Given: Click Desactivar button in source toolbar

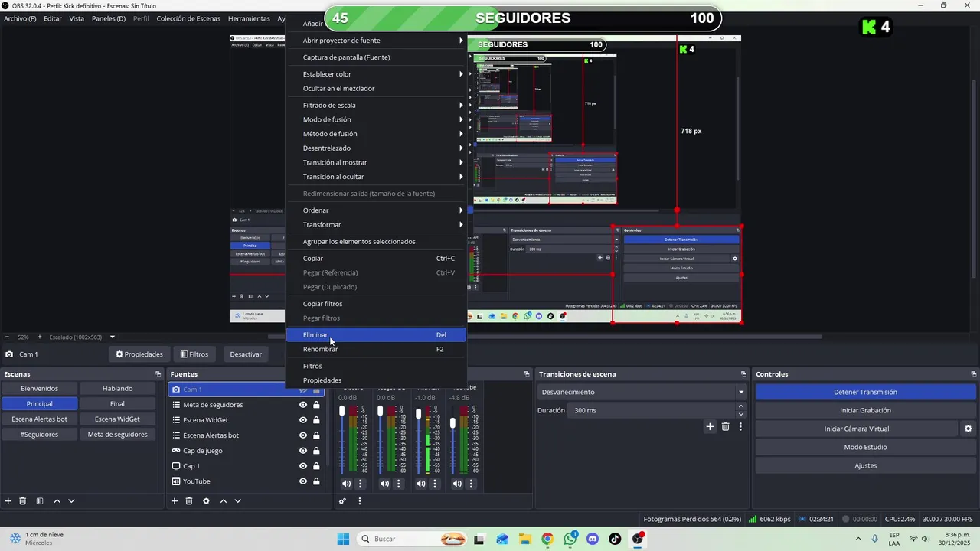Looking at the screenshot, I should coord(246,354).
